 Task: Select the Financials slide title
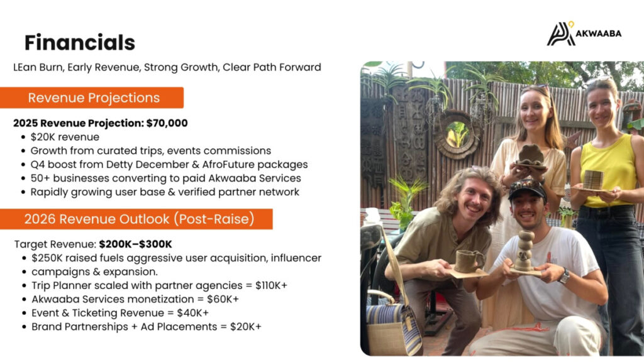(x=80, y=43)
